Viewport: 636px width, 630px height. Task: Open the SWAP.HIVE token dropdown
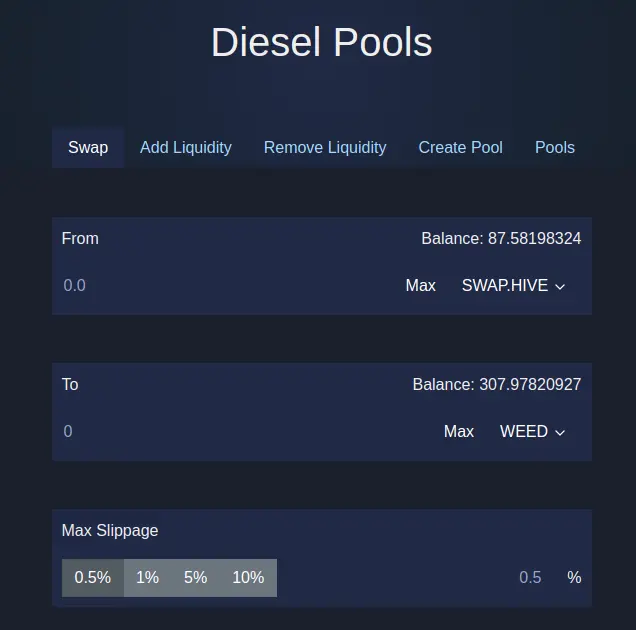pyautogui.click(x=513, y=285)
